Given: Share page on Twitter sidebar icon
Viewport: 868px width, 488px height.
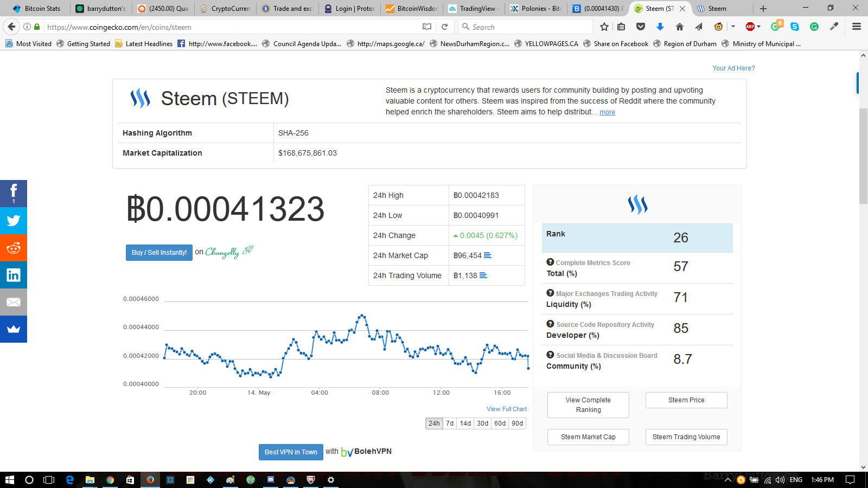Looking at the screenshot, I should pos(14,221).
